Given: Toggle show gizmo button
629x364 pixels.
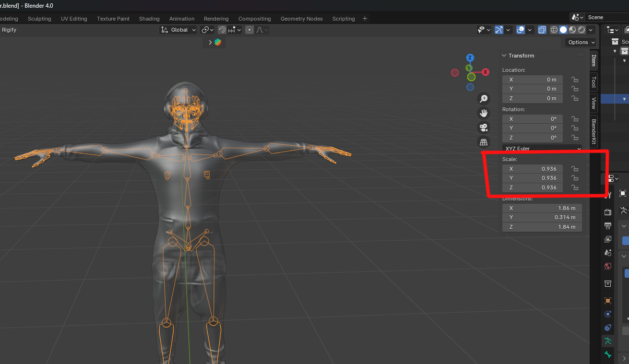Looking at the screenshot, I should 499,30.
